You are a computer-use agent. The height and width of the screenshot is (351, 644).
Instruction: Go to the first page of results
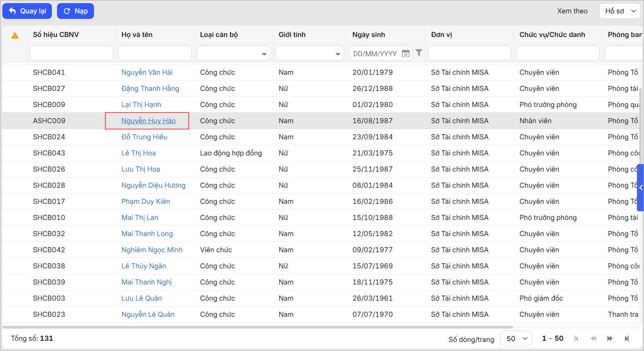tap(576, 338)
